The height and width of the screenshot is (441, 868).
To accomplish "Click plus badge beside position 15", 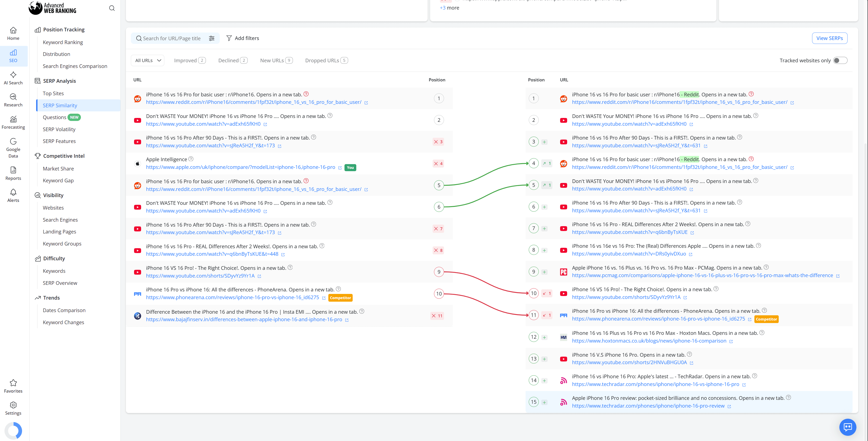I will click(544, 402).
